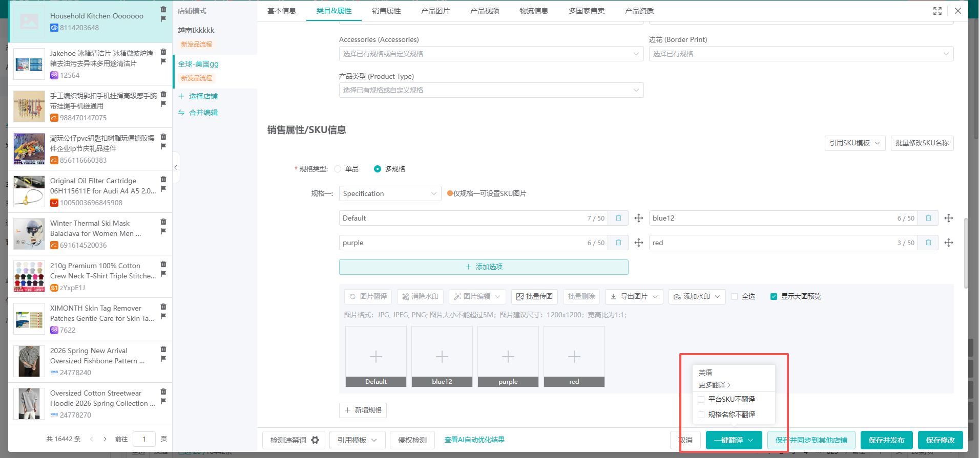Image resolution: width=980 pixels, height=458 pixels.
Task: Remove the purple specification option
Action: (x=618, y=243)
